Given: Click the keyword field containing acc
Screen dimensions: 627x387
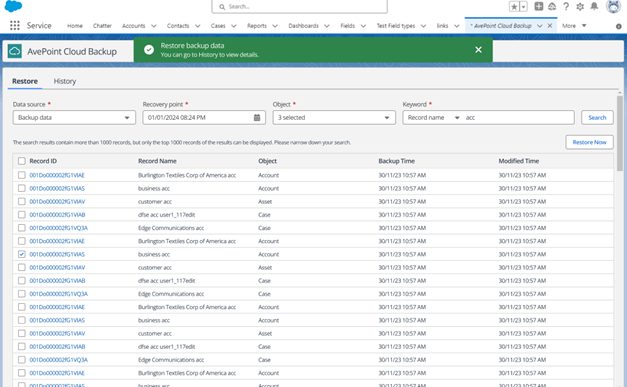Looking at the screenshot, I should [518, 118].
